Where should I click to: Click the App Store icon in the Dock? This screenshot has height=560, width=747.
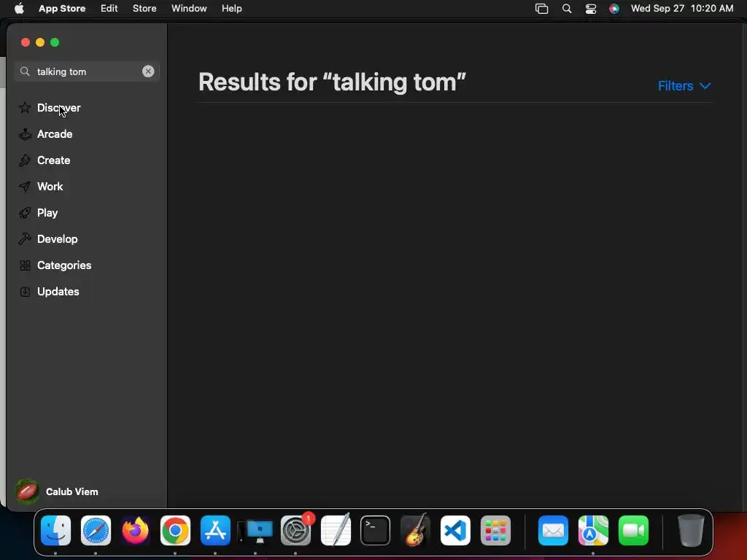pyautogui.click(x=215, y=530)
